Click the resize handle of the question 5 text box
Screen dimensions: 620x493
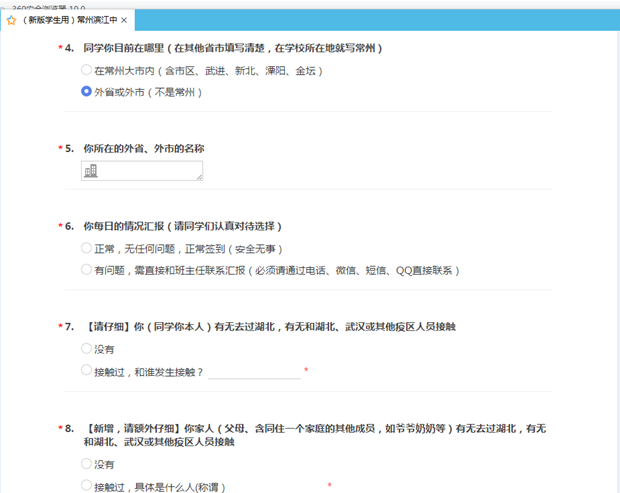[x=199, y=177]
